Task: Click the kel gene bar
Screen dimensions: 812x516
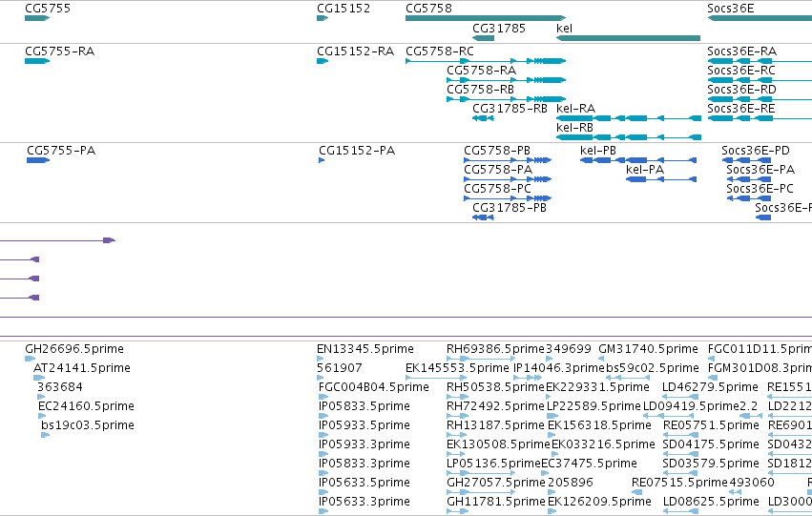Action: tap(628, 38)
